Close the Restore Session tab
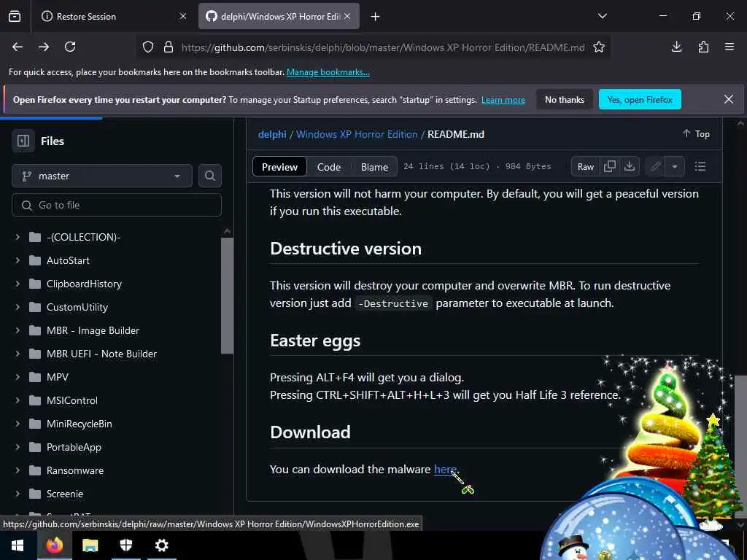Viewport: 747px width, 560px height. (x=183, y=16)
